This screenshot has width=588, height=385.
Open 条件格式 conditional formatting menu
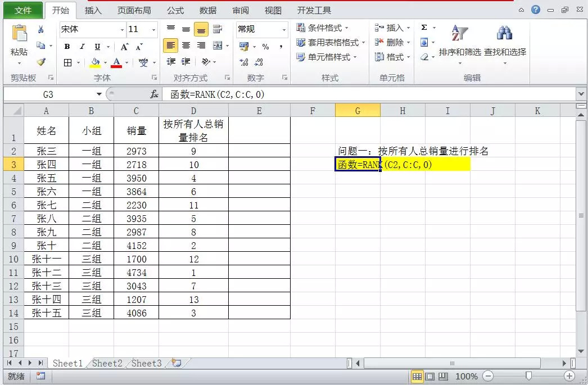click(323, 28)
